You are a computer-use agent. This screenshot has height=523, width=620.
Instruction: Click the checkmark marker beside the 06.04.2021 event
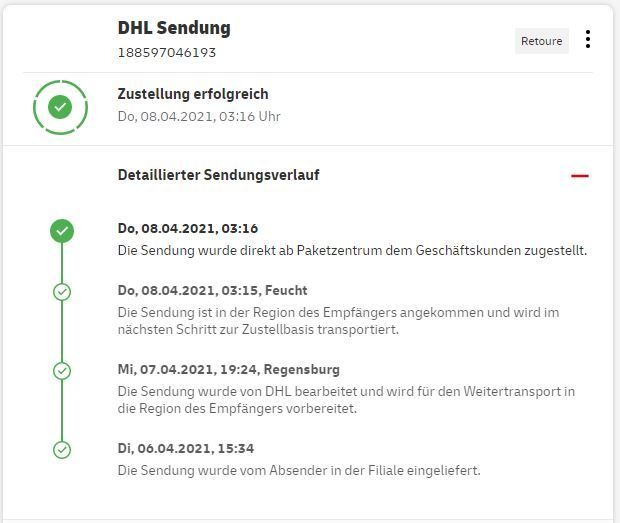click(62, 450)
